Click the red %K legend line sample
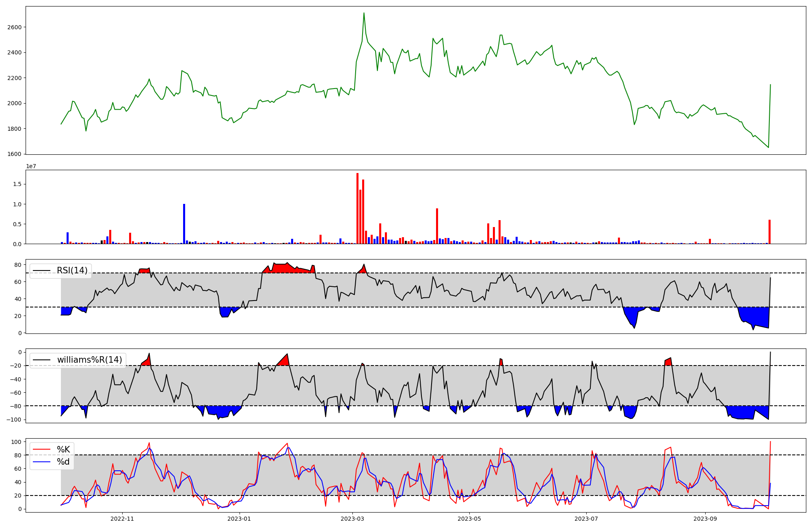 (x=41, y=449)
